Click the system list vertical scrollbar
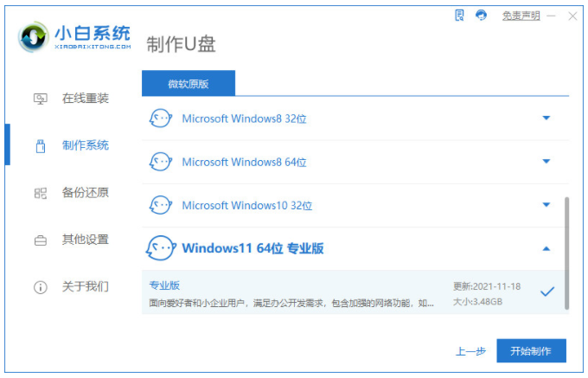Image resolution: width=588 pixels, height=378 pixels. pyautogui.click(x=566, y=253)
